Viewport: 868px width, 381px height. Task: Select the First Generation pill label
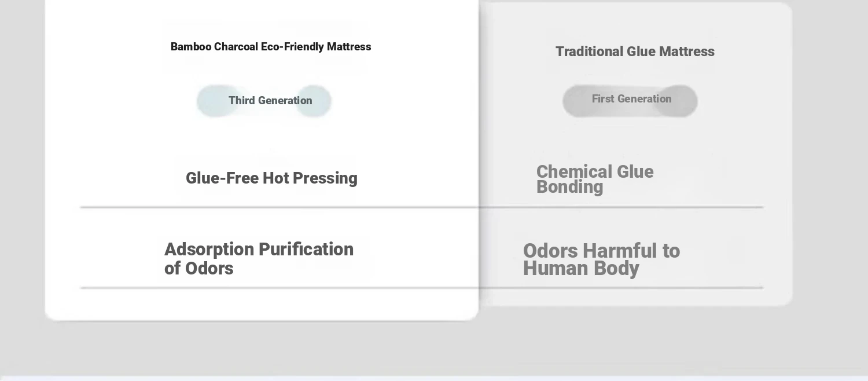pos(631,99)
